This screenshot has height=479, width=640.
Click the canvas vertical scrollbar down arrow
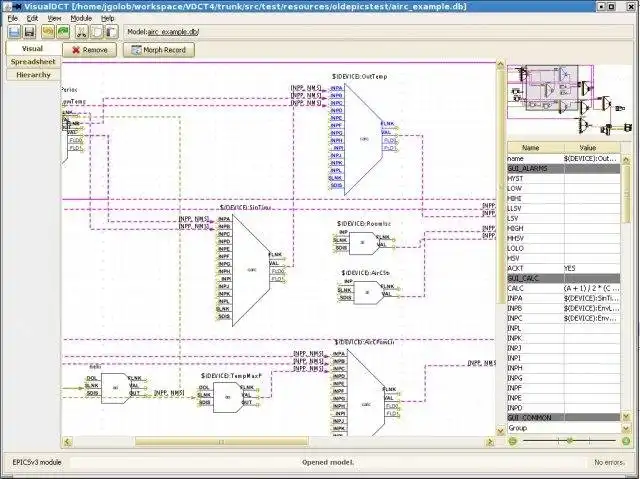pyautogui.click(x=500, y=431)
